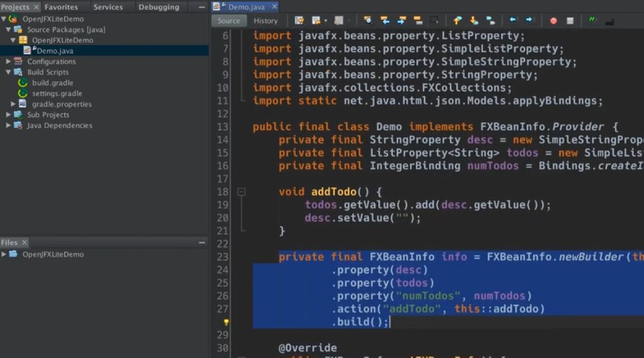
Task: Open the Services tab
Action: point(108,7)
